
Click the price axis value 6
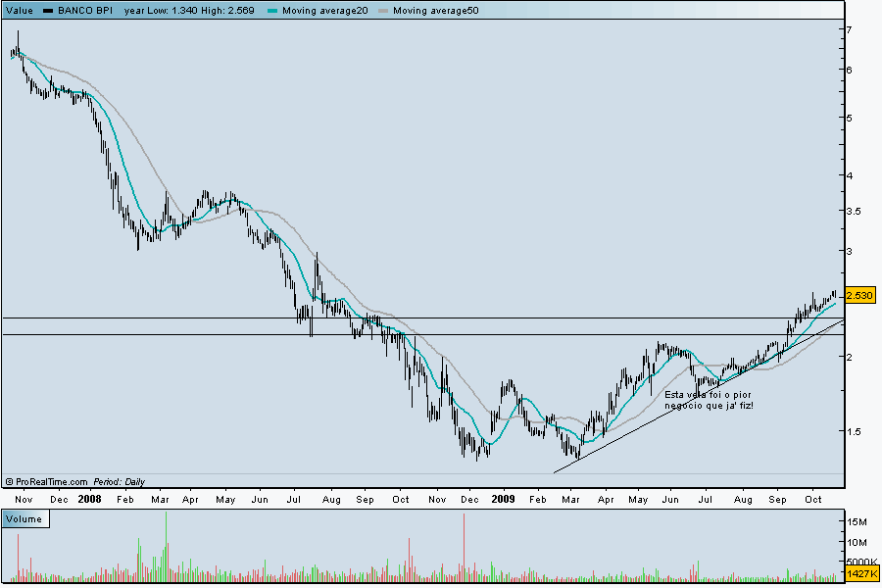(x=850, y=70)
